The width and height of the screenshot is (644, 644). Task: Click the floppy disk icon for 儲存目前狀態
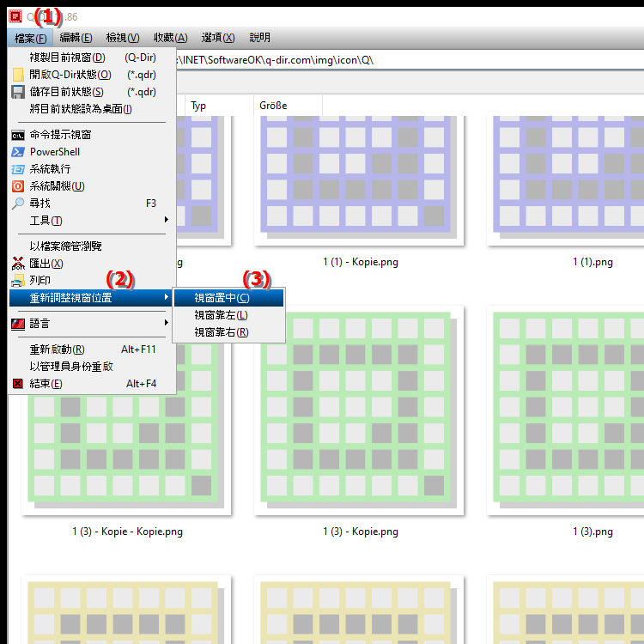(x=18, y=92)
